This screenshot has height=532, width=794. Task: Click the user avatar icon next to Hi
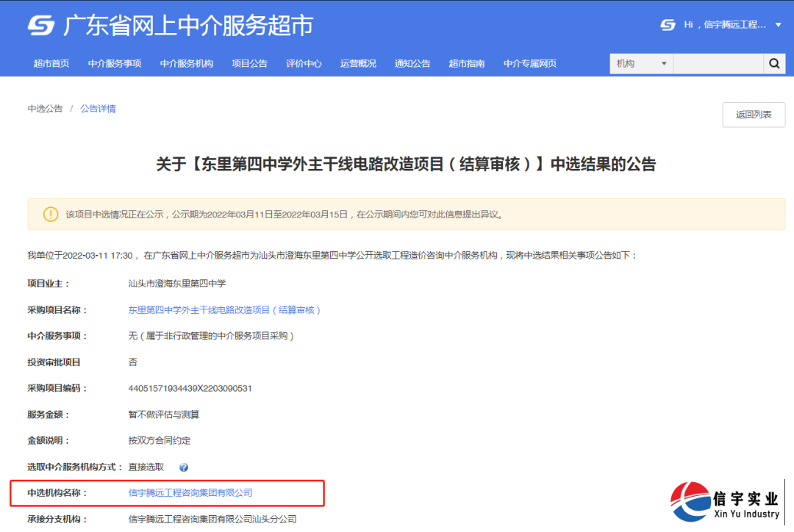click(x=668, y=25)
